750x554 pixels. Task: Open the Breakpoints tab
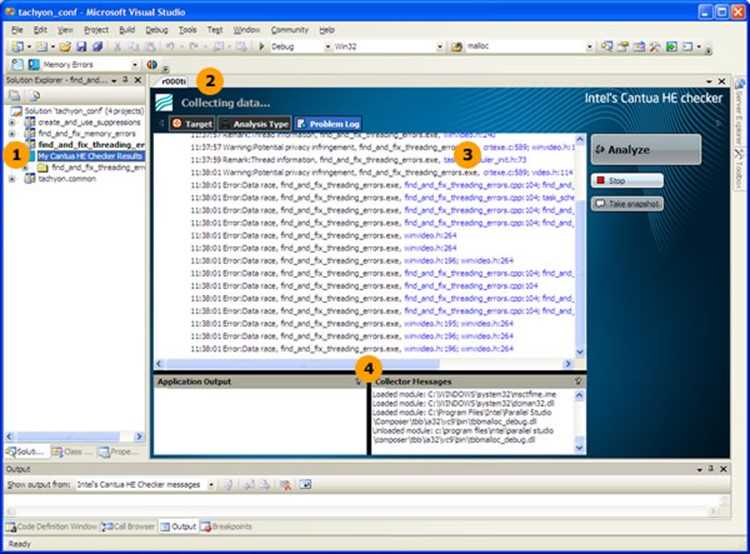[227, 526]
